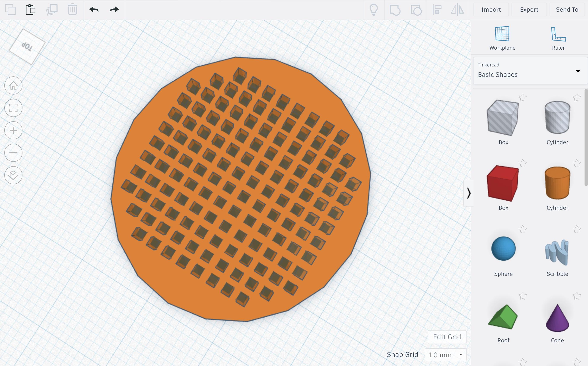588x366 pixels.
Task: Click the Ungroup shapes icon
Action: (x=416, y=10)
